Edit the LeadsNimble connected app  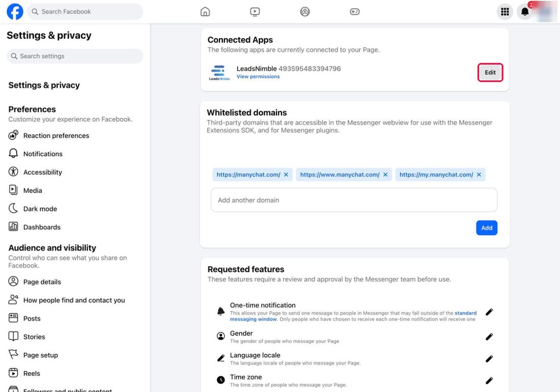click(490, 72)
